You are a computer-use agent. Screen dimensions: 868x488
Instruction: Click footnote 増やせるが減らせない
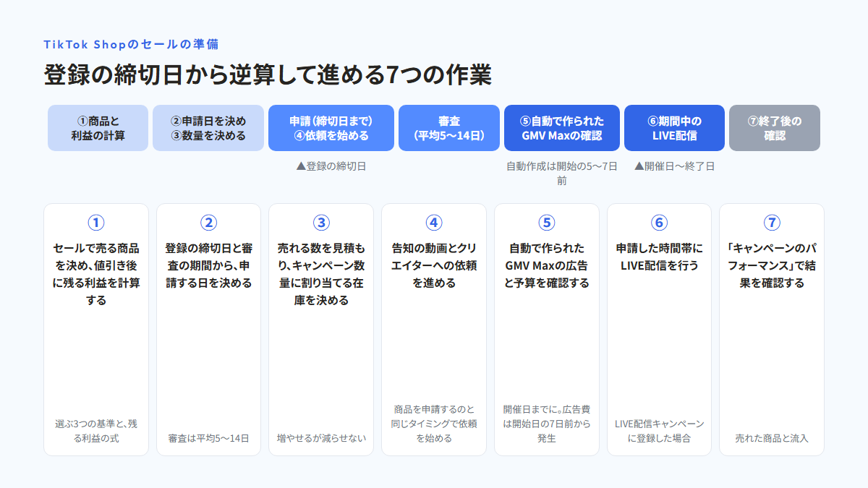(321, 438)
